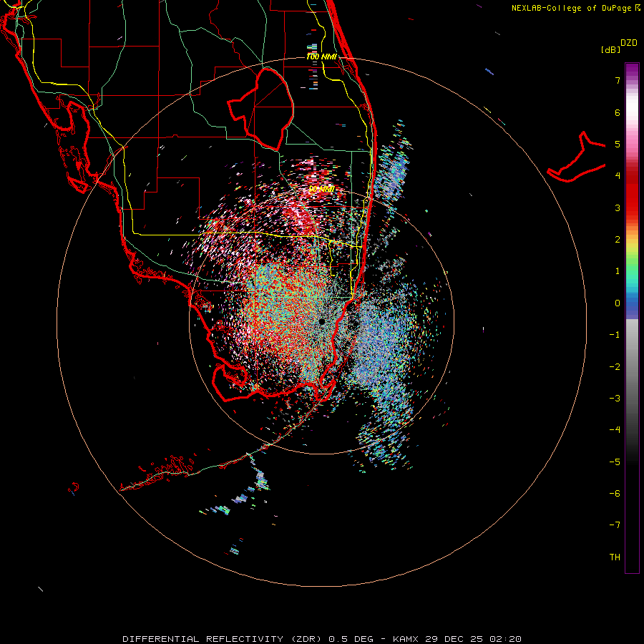Click the 50 NMI range ring label
This screenshot has height=644, width=644.
321,189
